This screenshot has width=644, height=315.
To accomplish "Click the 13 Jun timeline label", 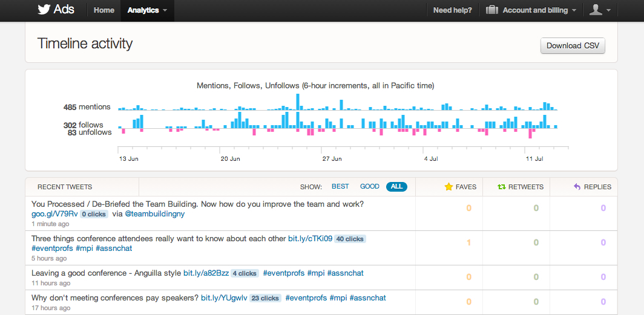I will (128, 158).
